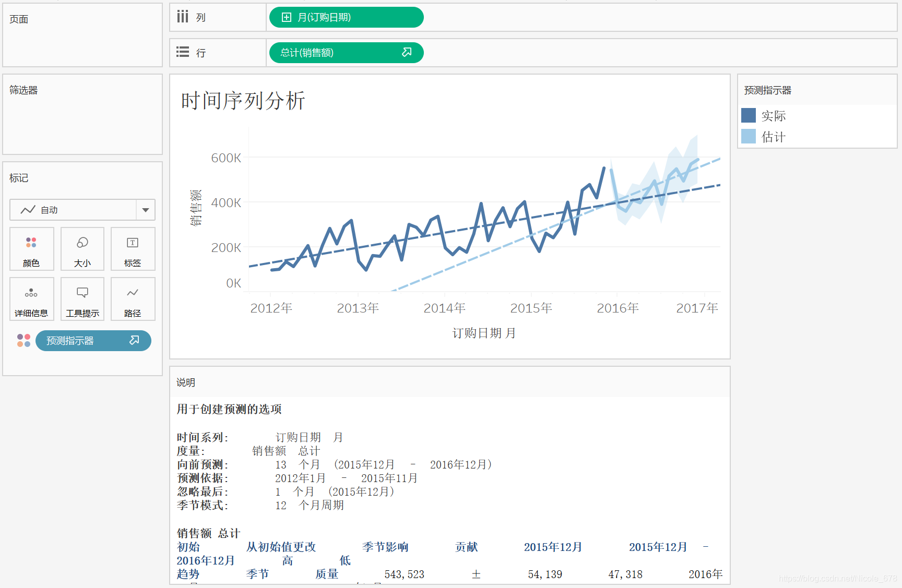Open the 路径 path marks card
902x588 pixels.
point(133,299)
